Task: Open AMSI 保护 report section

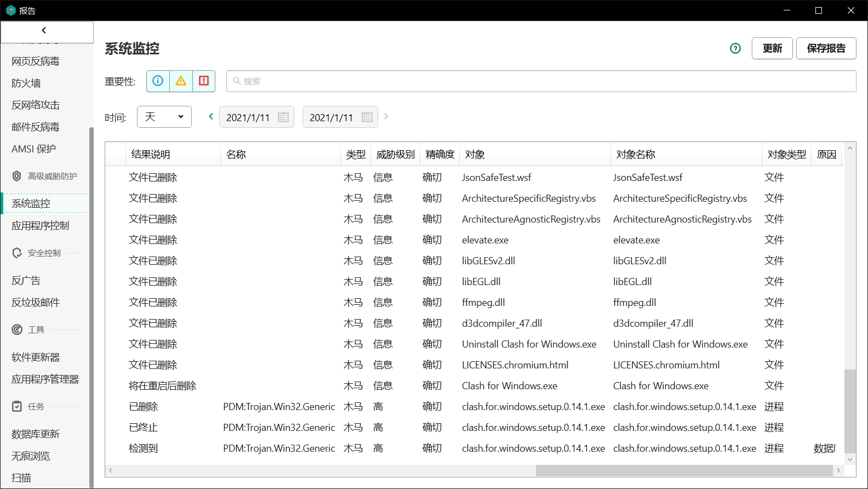Action: tap(34, 149)
